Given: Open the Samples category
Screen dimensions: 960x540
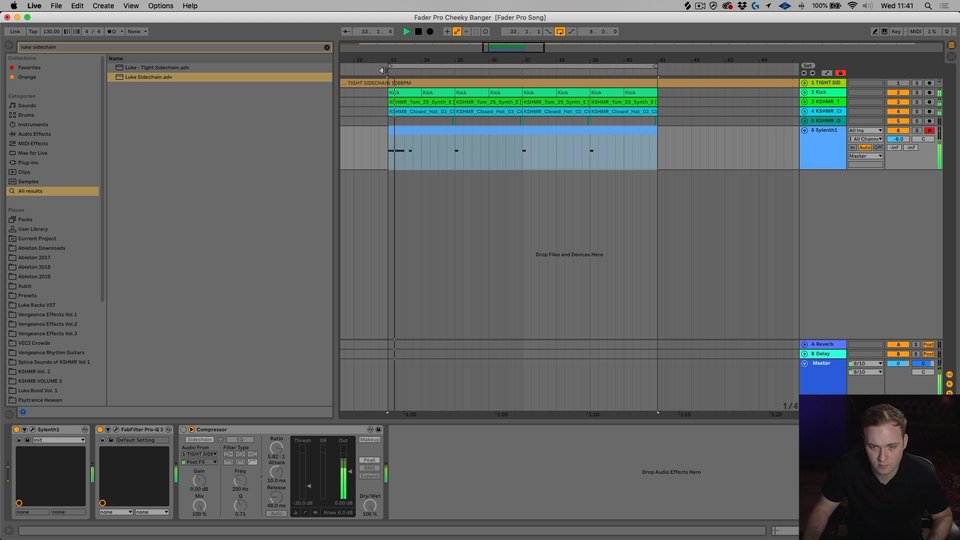Looking at the screenshot, I should point(28,182).
